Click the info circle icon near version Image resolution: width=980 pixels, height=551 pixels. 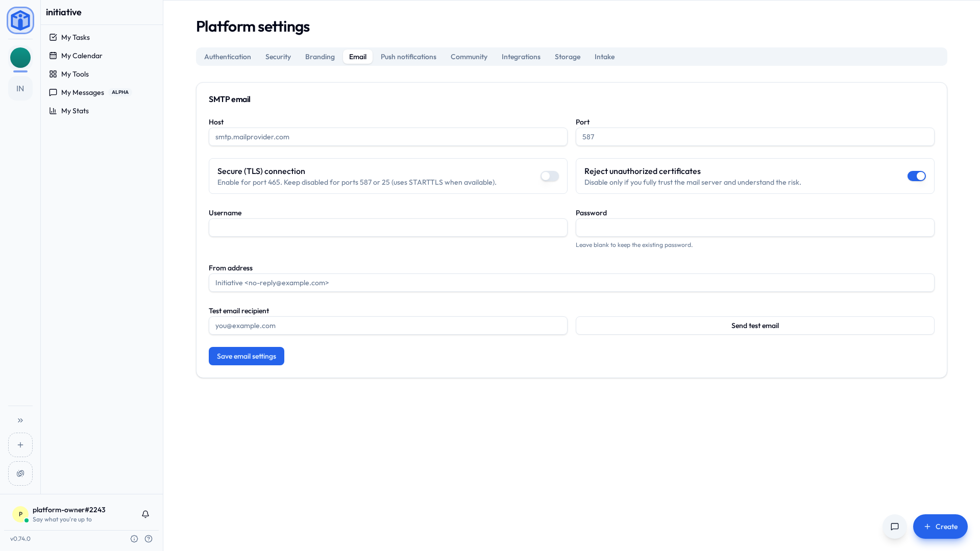134,539
